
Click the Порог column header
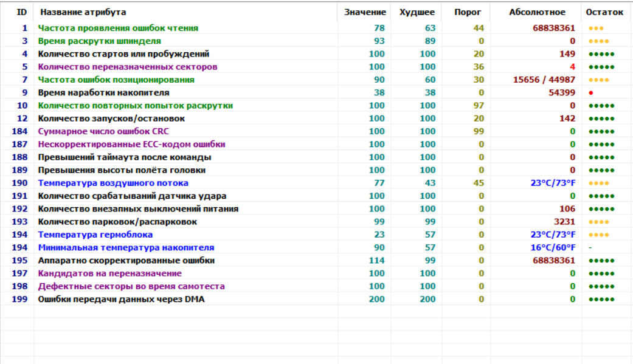468,12
